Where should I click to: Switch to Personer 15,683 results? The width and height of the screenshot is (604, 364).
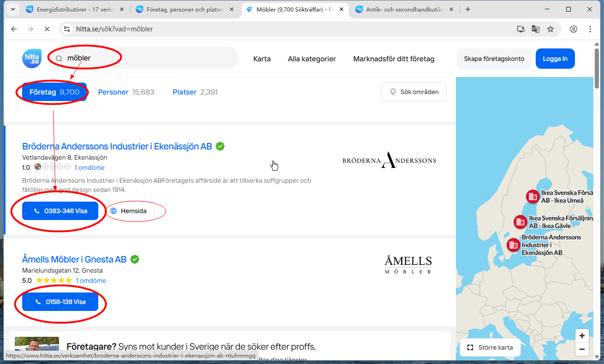pyautogui.click(x=126, y=92)
